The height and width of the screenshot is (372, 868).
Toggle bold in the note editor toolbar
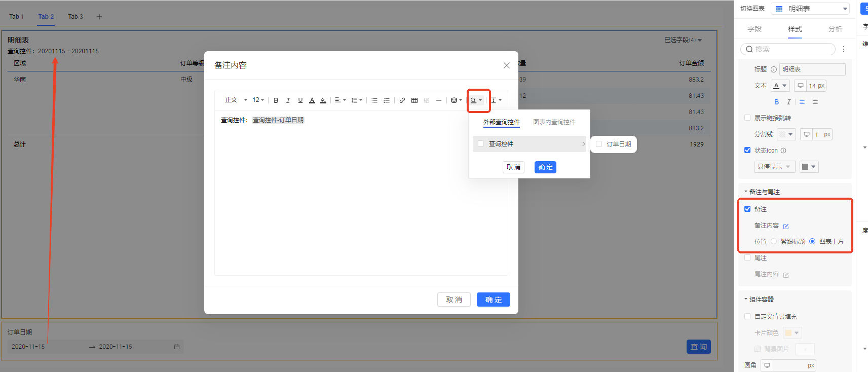tap(276, 100)
